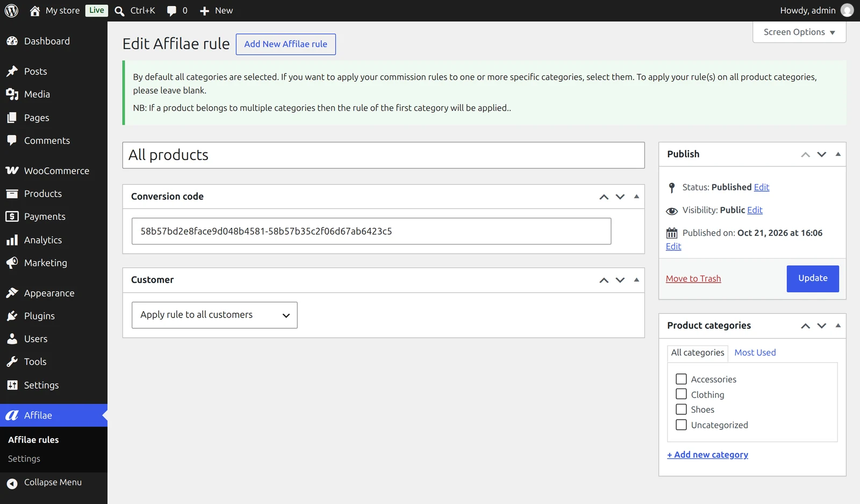Check the Accessories category checkbox
Image resolution: width=860 pixels, height=504 pixels.
(x=681, y=379)
